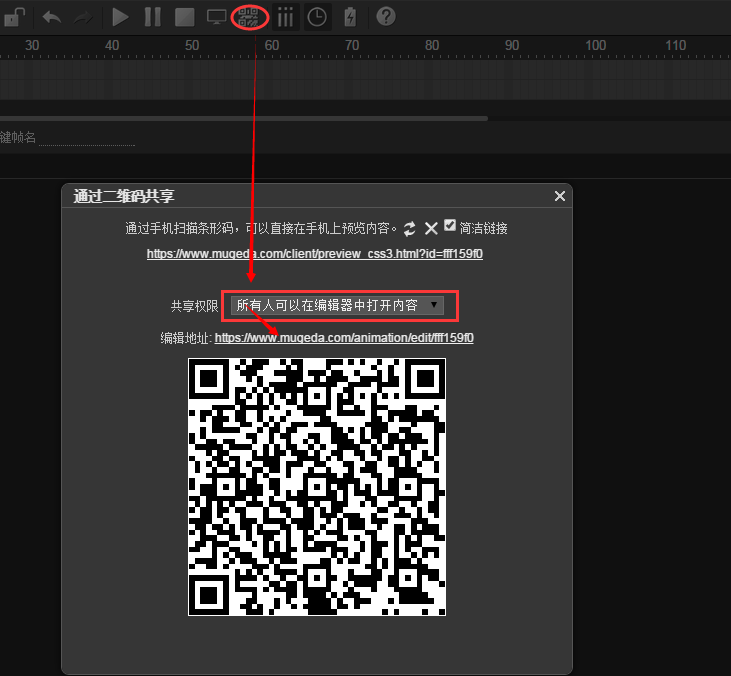This screenshot has width=731, height=676.
Task: Jump to frame 100 on timeline ruler
Action: [595, 45]
